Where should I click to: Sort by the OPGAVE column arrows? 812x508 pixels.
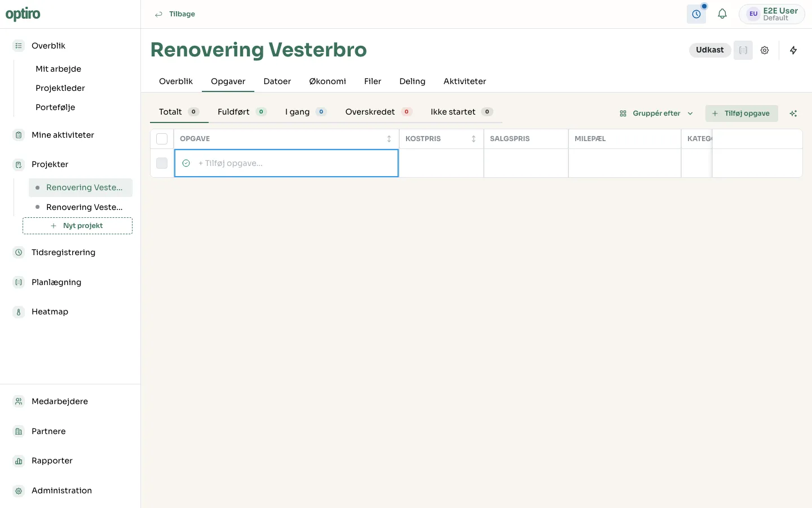[x=389, y=139]
